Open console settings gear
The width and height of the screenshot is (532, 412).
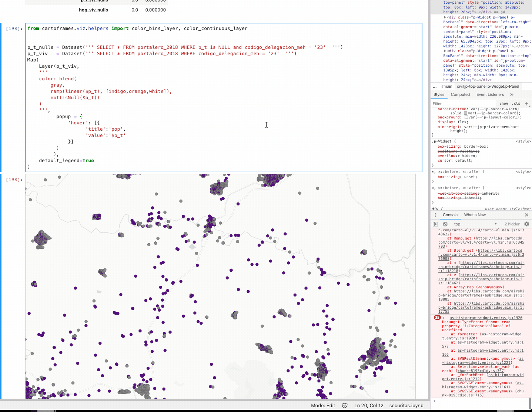tap(526, 224)
